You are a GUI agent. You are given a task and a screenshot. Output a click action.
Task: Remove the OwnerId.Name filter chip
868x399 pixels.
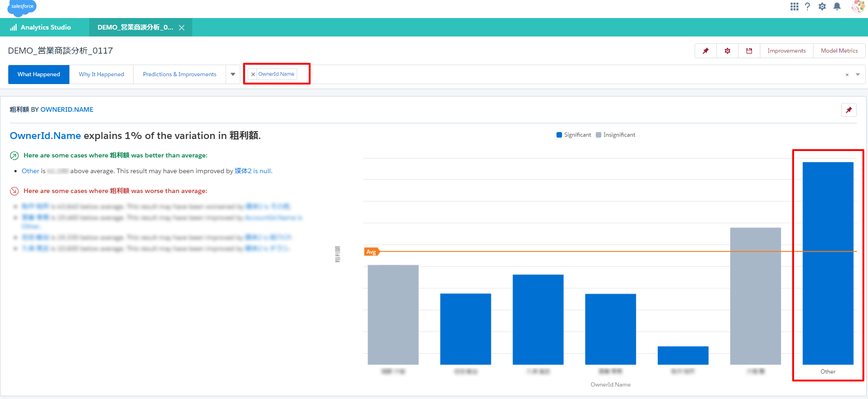(x=253, y=74)
